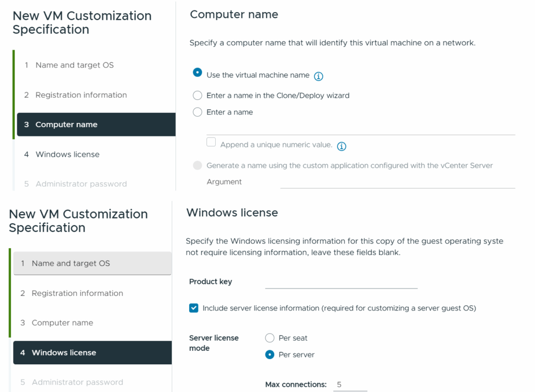The image size is (535, 392).
Task: Go to step 1 Name and target OS in Windows license wizard
Action: (92, 263)
